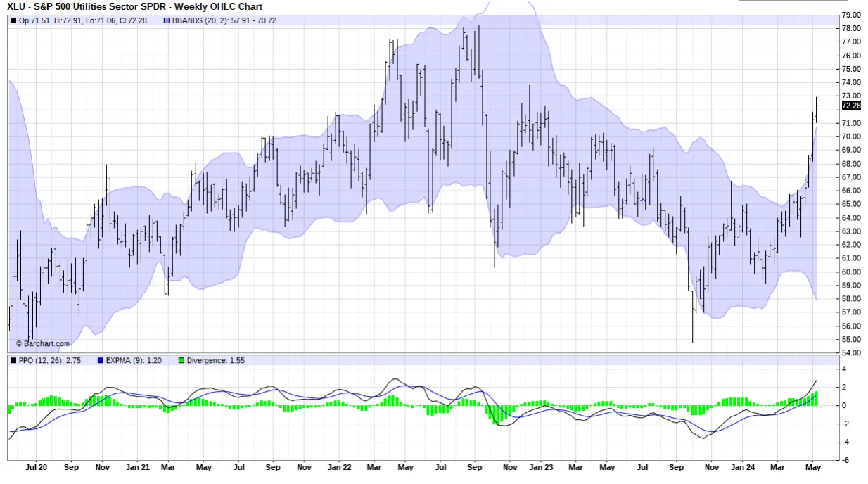Click the 'EXPMA (9): 1.20' legend text

coord(134,360)
